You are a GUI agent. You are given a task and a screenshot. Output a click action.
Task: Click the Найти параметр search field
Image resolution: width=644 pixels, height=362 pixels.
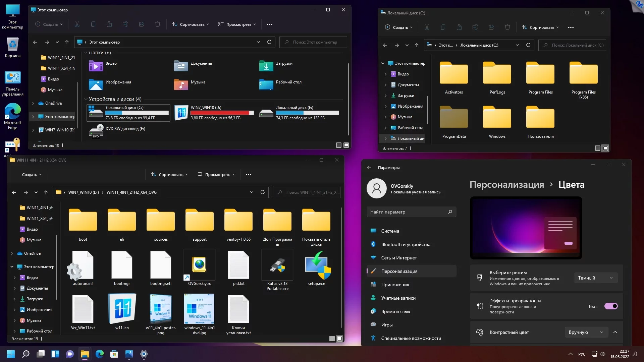tap(408, 212)
